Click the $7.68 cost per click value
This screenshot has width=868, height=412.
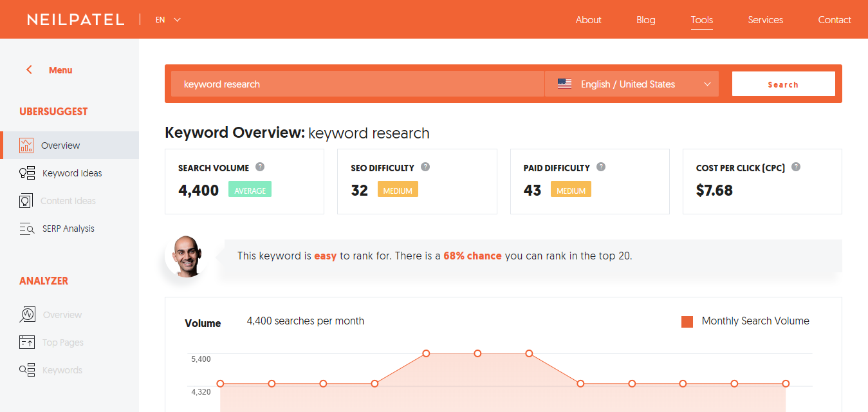point(714,190)
